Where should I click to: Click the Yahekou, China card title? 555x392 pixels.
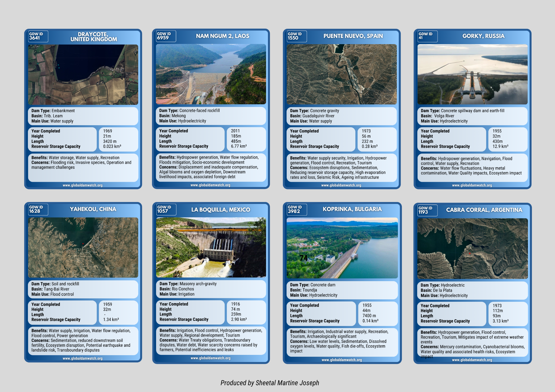pos(93,209)
